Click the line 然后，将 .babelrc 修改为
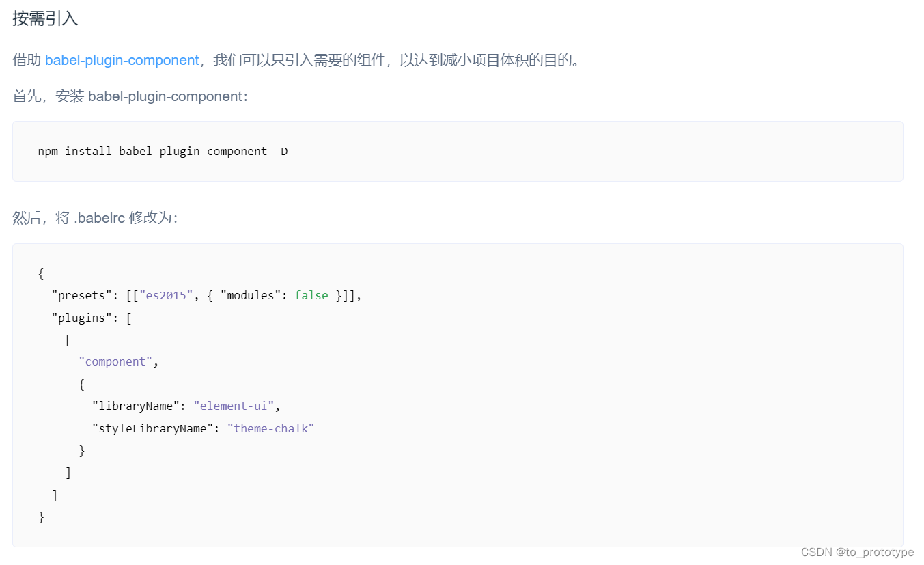 click(96, 218)
